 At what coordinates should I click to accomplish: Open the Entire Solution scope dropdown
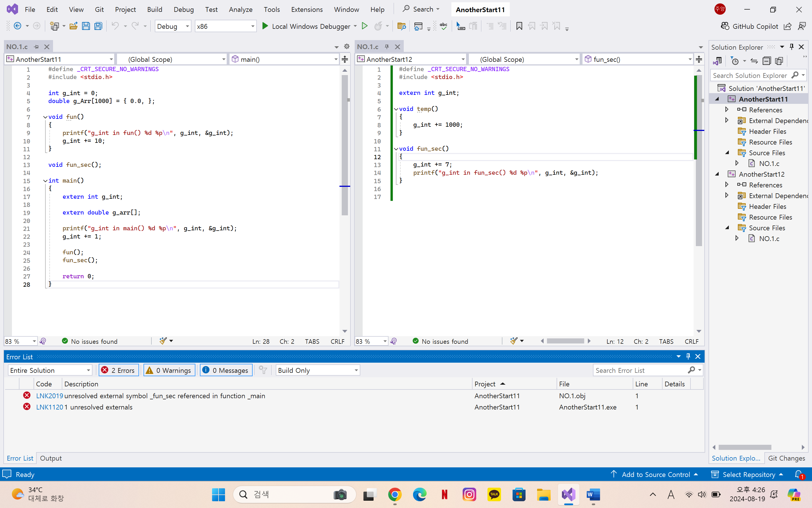pyautogui.click(x=50, y=370)
